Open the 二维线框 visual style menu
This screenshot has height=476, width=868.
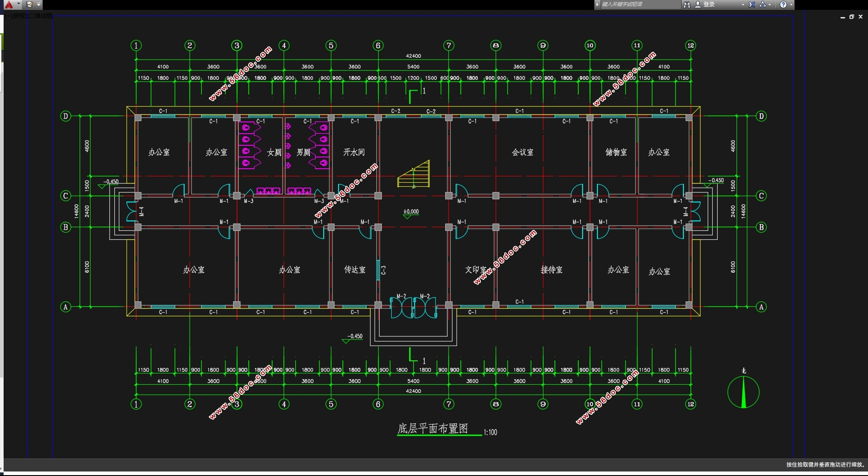pos(41,16)
